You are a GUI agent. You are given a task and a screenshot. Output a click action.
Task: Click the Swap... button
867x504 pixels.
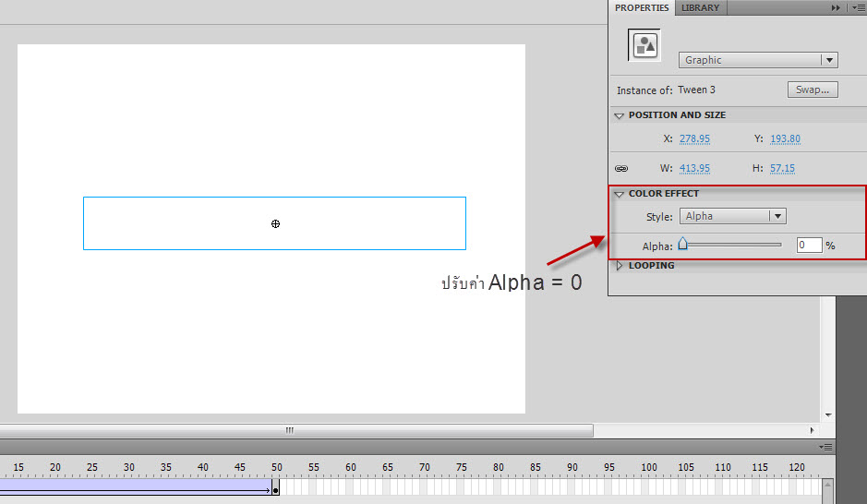(813, 90)
